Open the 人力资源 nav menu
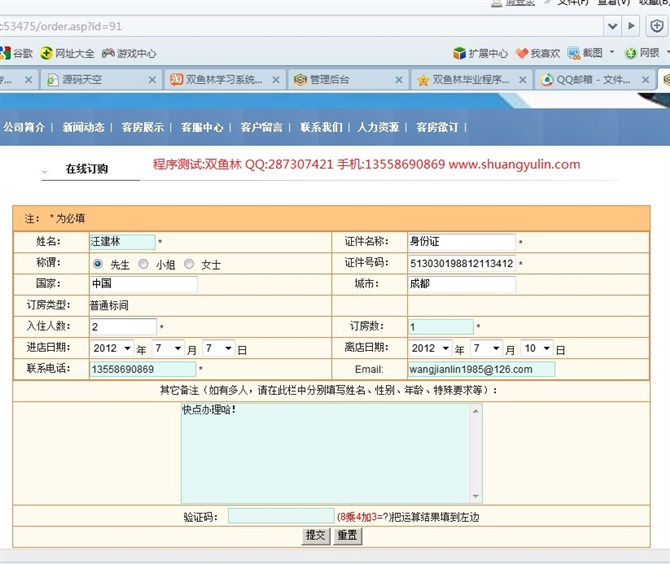Image resolution: width=670 pixels, height=564 pixels. point(378,127)
